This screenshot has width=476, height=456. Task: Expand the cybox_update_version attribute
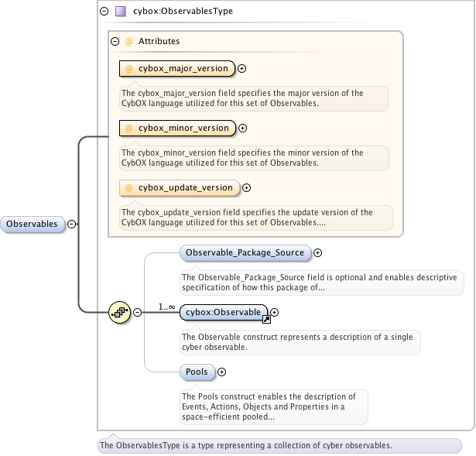(246, 187)
